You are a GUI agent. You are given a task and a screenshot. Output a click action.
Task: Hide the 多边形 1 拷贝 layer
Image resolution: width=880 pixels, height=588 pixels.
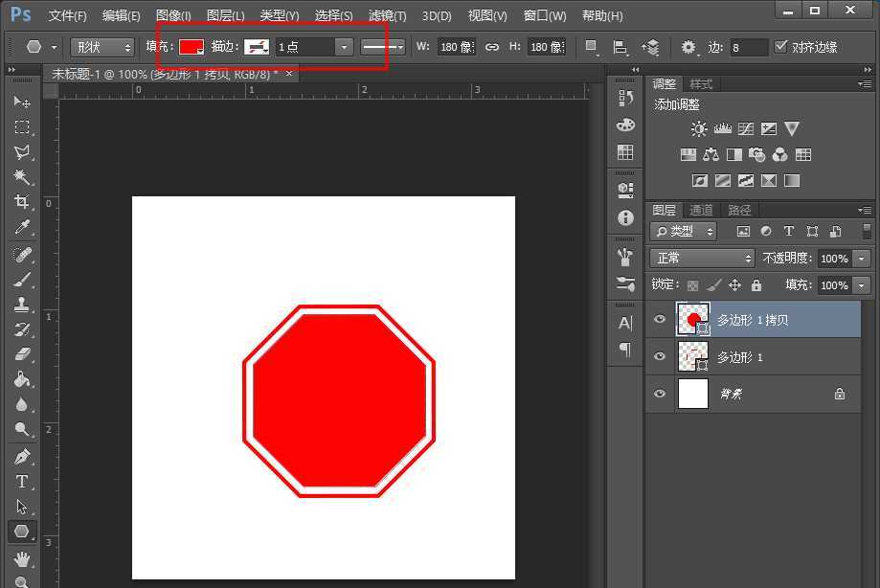coord(659,320)
